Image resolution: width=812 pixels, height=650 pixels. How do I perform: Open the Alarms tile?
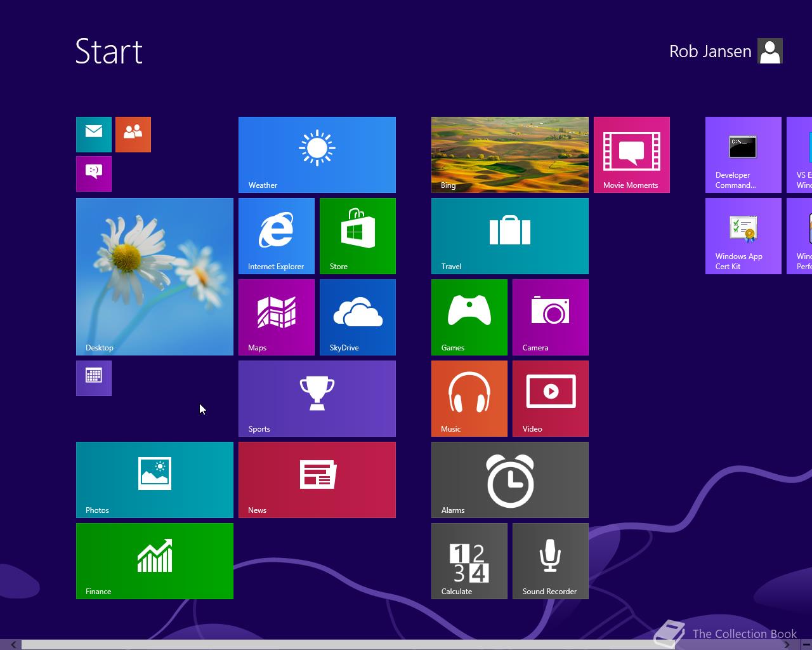pyautogui.click(x=510, y=480)
